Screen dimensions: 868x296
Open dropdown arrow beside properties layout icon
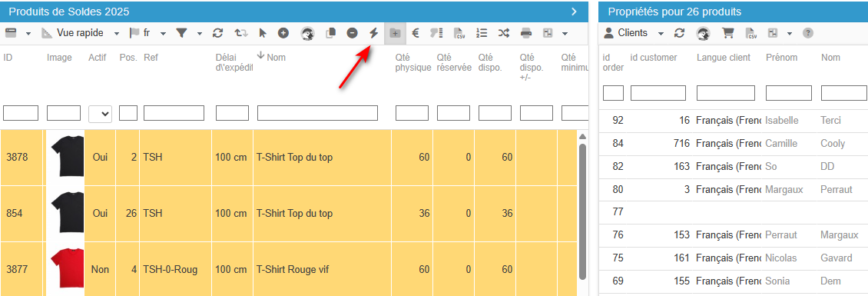789,34
